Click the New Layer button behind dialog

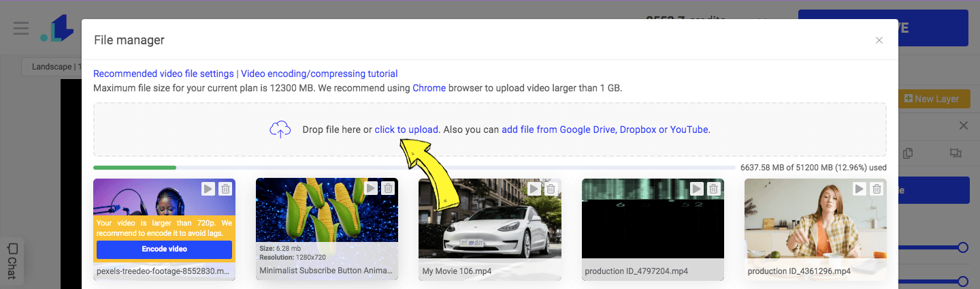click(932, 99)
